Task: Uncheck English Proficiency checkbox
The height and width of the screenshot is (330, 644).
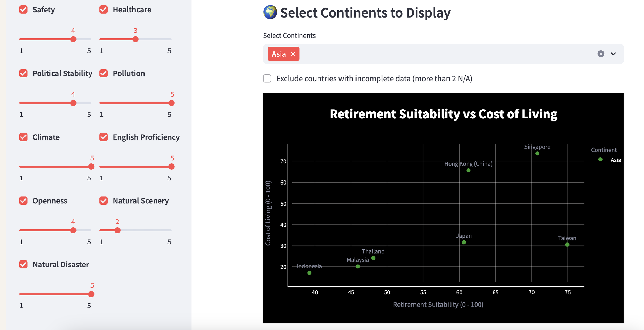Action: (x=104, y=137)
